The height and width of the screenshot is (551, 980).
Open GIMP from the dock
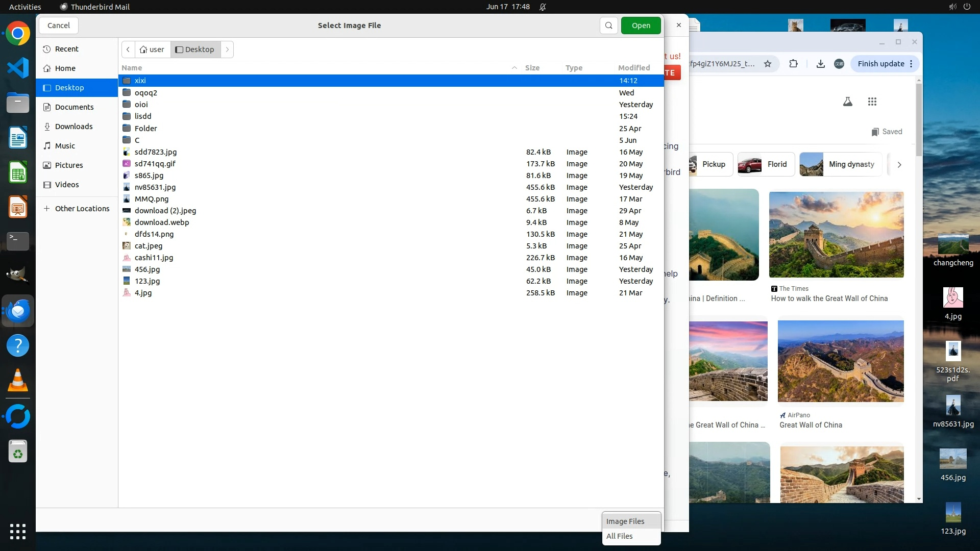[x=18, y=275]
